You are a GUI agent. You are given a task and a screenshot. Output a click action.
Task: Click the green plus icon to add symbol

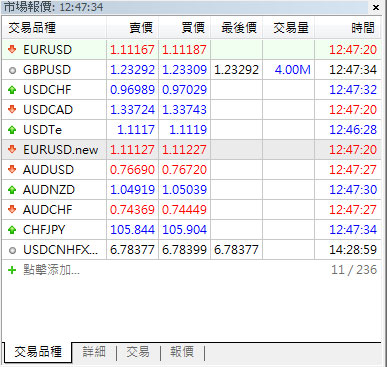pos(12,270)
